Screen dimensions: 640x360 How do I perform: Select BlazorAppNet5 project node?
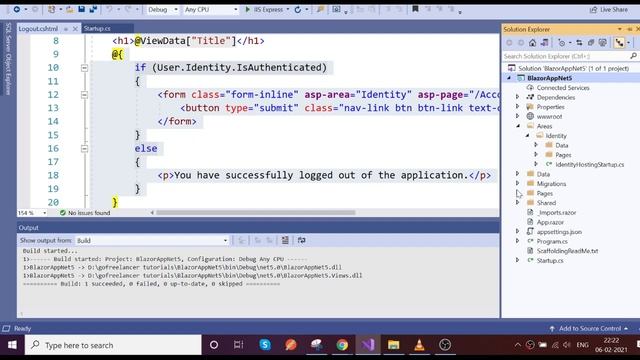click(x=549, y=78)
